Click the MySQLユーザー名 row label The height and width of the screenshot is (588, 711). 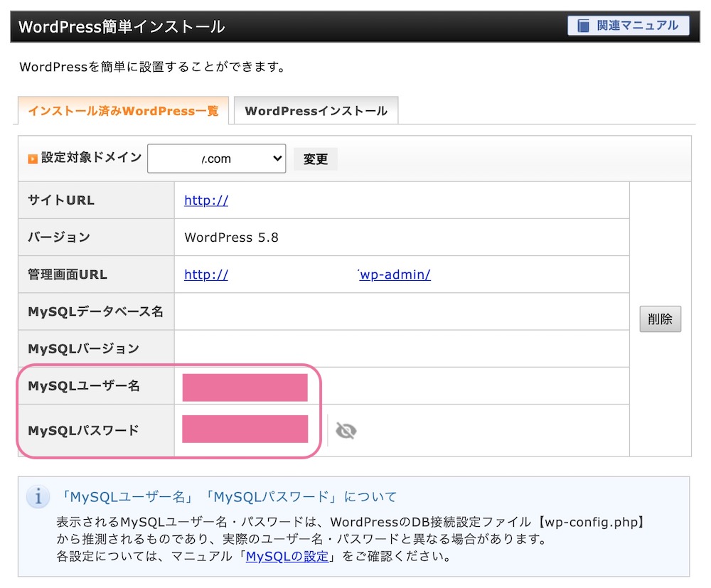click(84, 386)
